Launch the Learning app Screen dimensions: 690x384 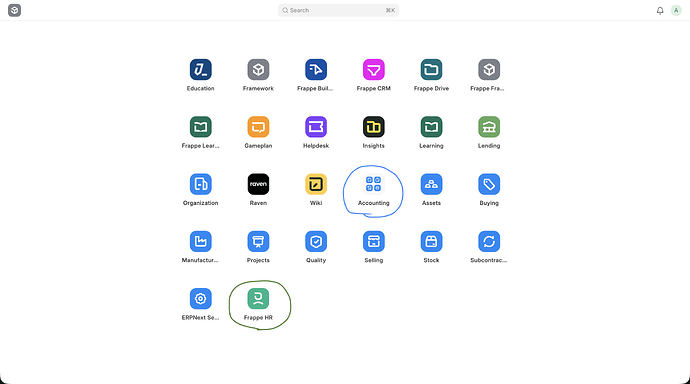(x=431, y=127)
